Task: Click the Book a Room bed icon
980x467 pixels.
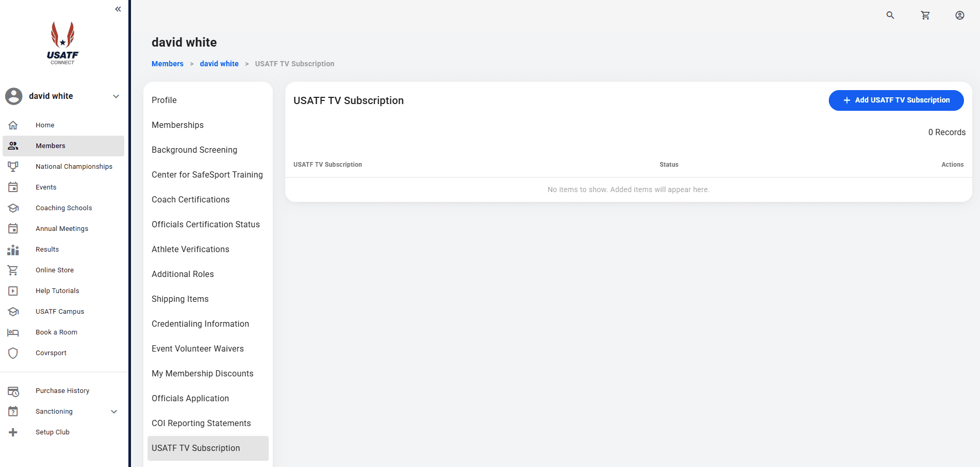Action: [x=13, y=332]
